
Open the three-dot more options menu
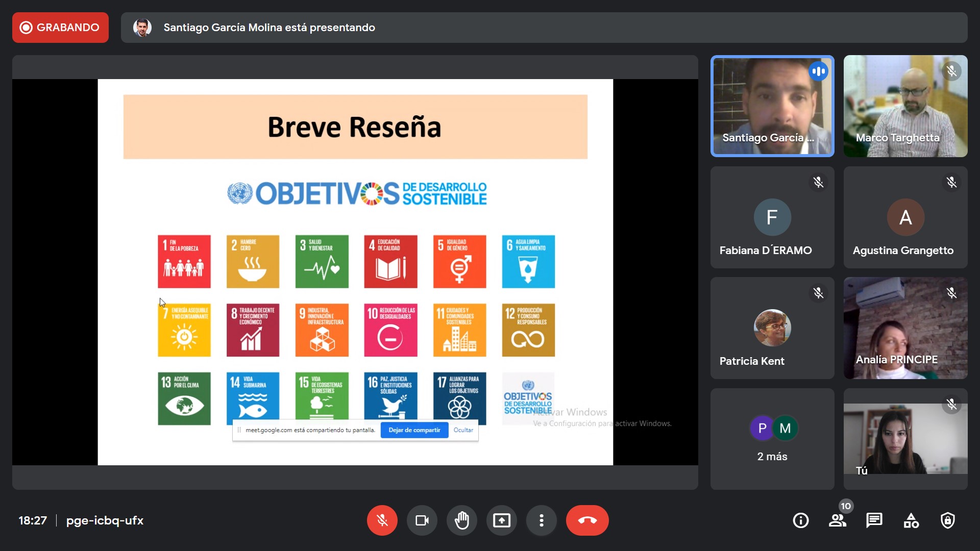[x=542, y=520]
